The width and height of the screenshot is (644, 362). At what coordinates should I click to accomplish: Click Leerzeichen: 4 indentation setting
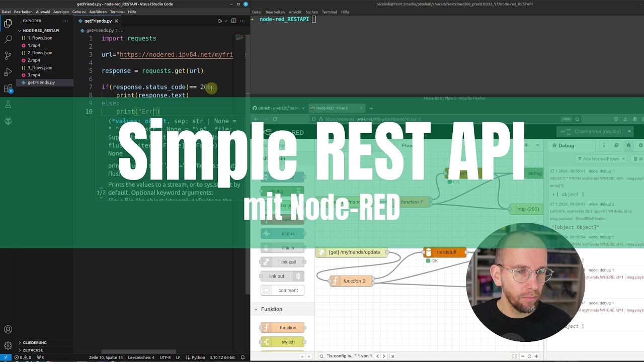pos(141,357)
